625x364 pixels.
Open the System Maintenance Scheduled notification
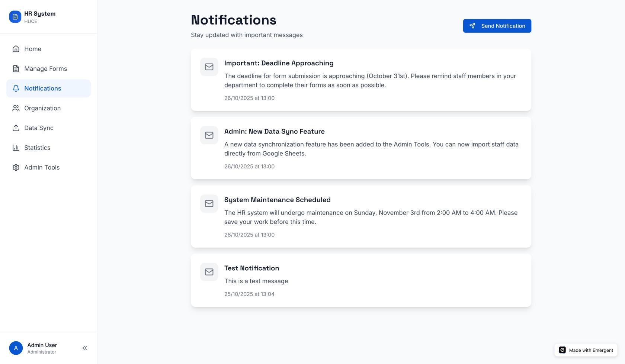click(x=277, y=200)
